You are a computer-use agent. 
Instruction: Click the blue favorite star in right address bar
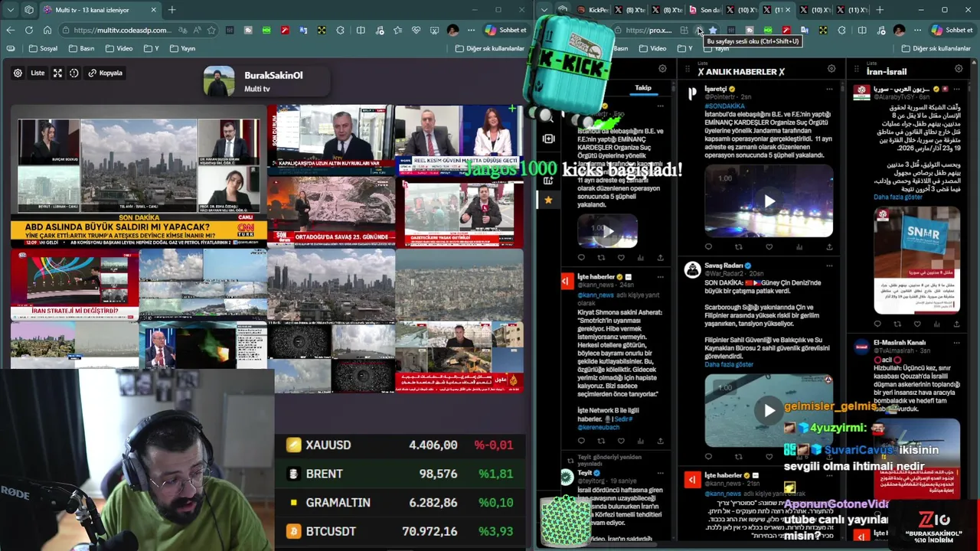click(713, 30)
